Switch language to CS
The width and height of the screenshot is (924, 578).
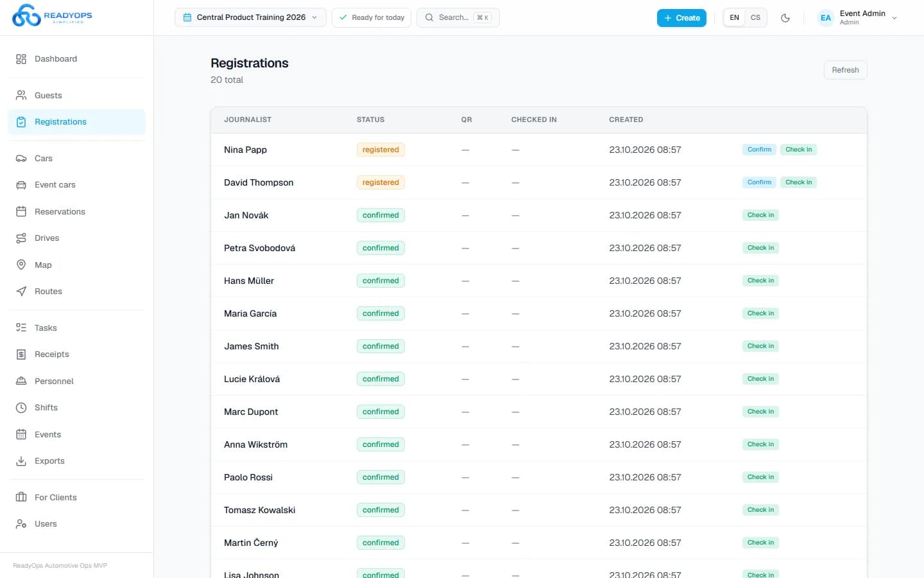(755, 18)
